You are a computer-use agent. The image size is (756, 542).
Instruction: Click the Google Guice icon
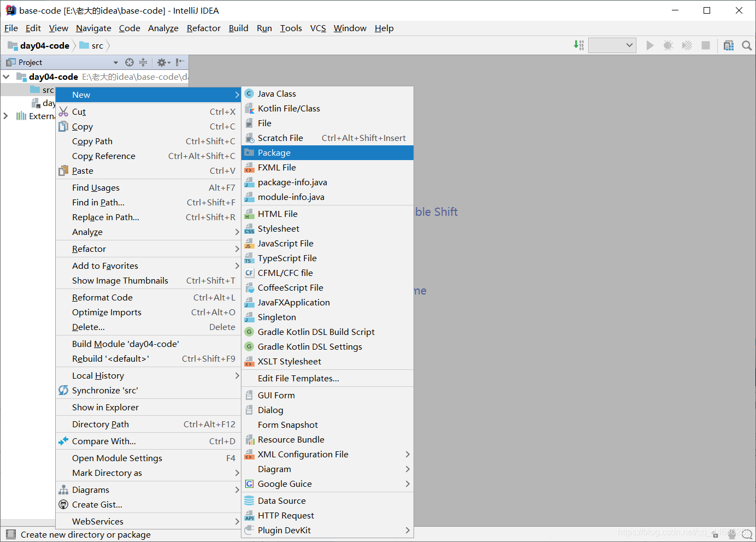(x=249, y=484)
